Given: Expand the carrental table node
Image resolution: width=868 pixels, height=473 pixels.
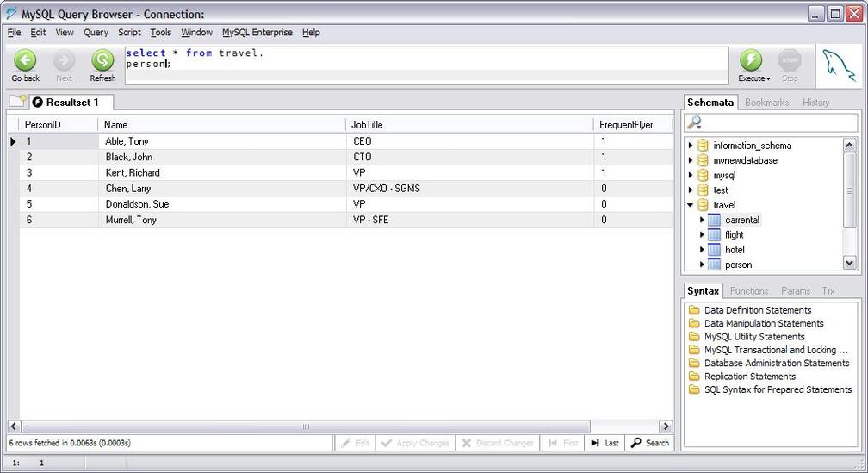Looking at the screenshot, I should pos(702,220).
